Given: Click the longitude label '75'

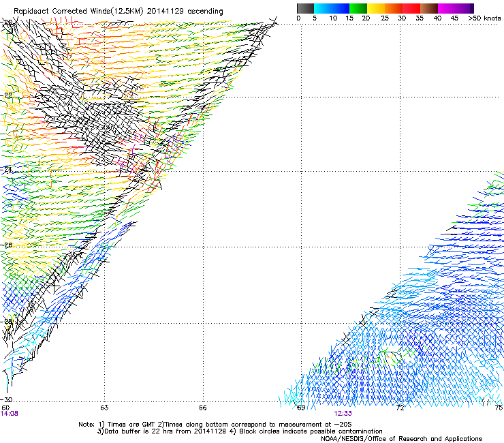Looking at the screenshot, I should [x=499, y=408].
